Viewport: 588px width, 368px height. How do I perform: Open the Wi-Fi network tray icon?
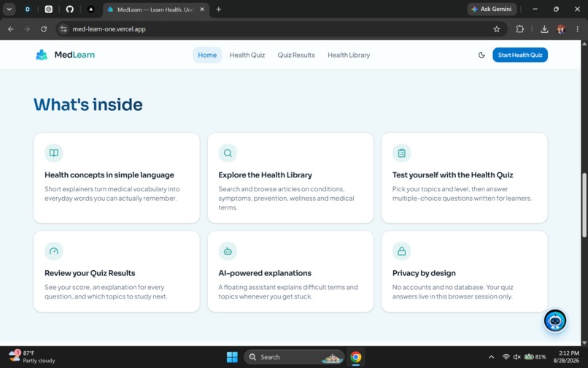[x=506, y=357]
